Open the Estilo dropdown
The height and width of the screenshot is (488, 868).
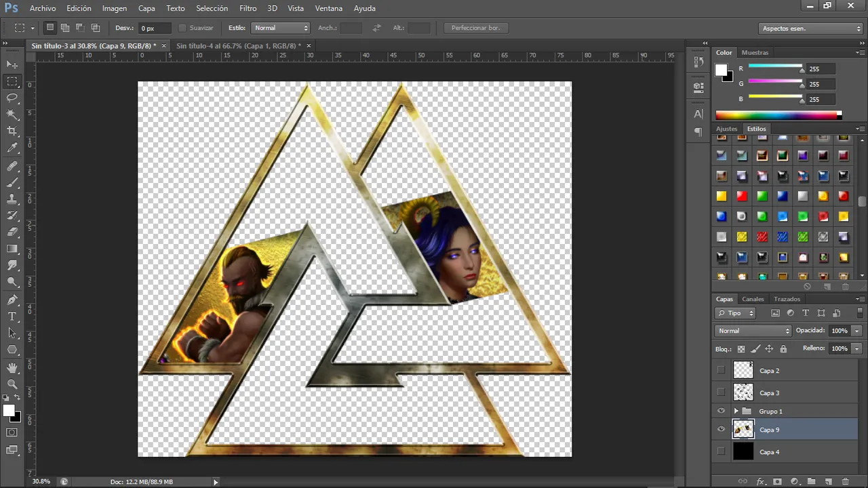coord(280,28)
